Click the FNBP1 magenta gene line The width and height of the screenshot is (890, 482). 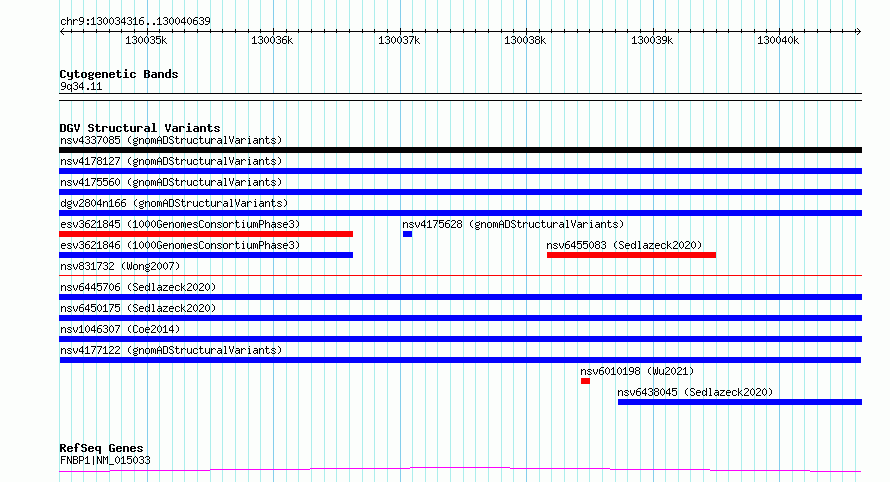460,469
